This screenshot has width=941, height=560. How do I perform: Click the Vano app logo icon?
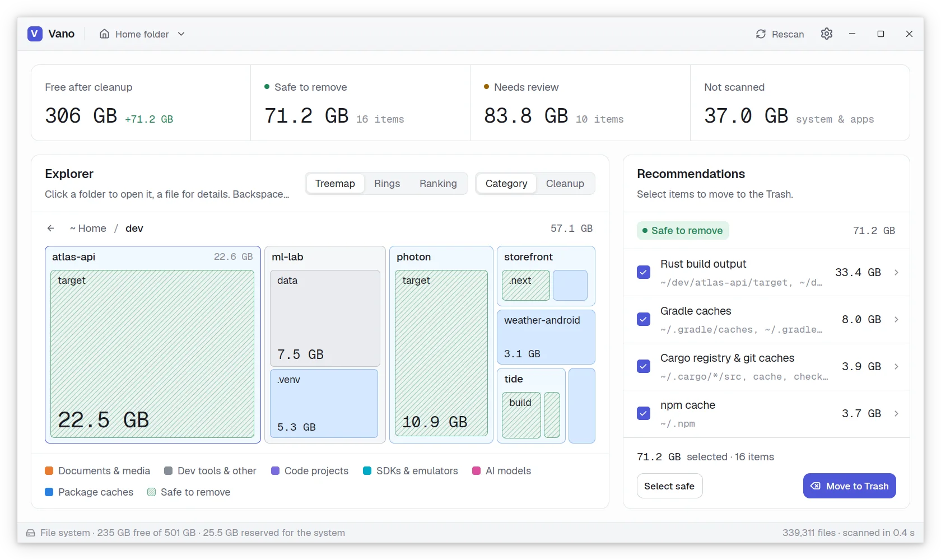35,34
